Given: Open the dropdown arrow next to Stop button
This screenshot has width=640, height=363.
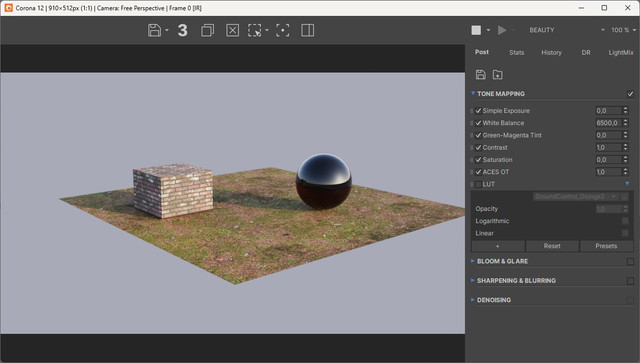Looking at the screenshot, I should tap(488, 30).
